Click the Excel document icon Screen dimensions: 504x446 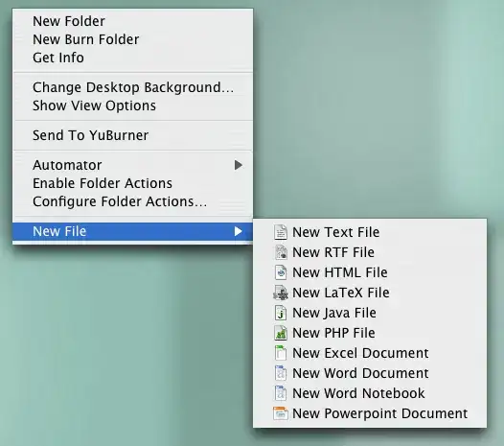coord(281,353)
